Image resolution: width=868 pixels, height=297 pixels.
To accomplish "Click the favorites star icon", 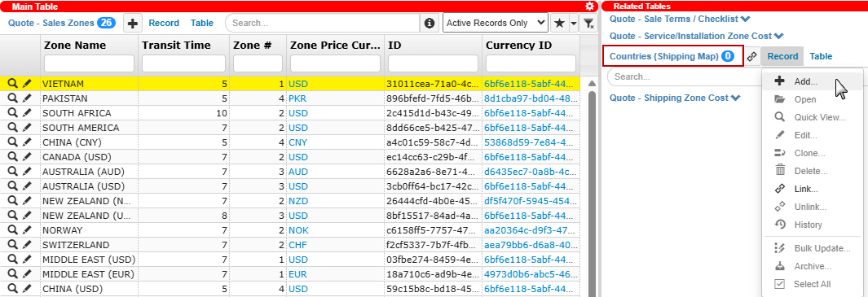I will [560, 24].
